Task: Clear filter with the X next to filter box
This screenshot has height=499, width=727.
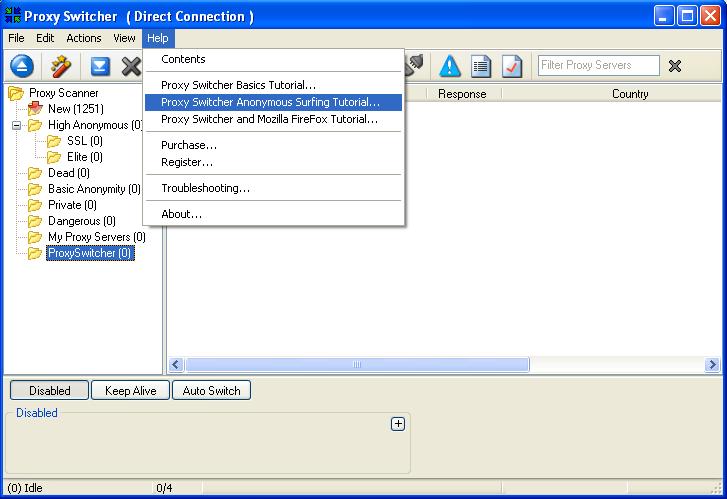Action: 675,66
